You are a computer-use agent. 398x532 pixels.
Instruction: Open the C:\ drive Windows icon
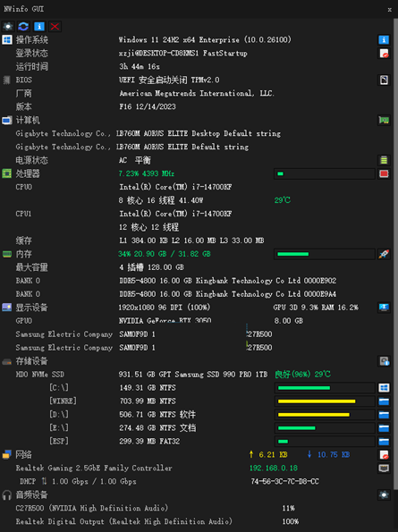384,388
